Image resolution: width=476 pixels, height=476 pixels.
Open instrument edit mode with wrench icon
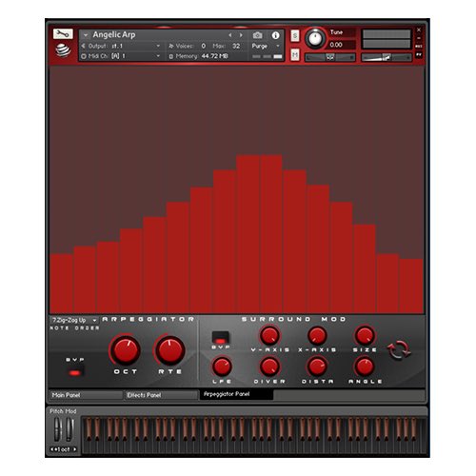[63, 33]
